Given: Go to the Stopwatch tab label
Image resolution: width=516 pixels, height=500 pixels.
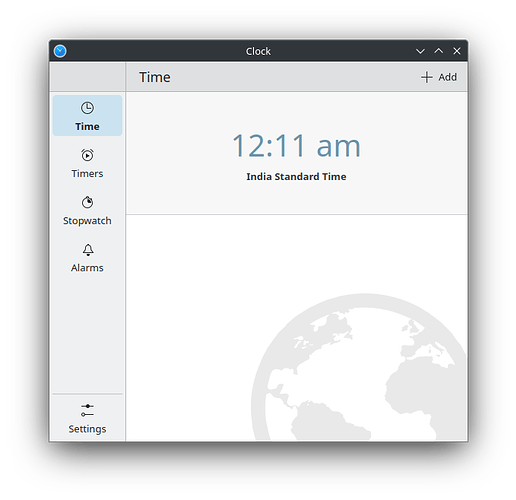Looking at the screenshot, I should point(87,221).
